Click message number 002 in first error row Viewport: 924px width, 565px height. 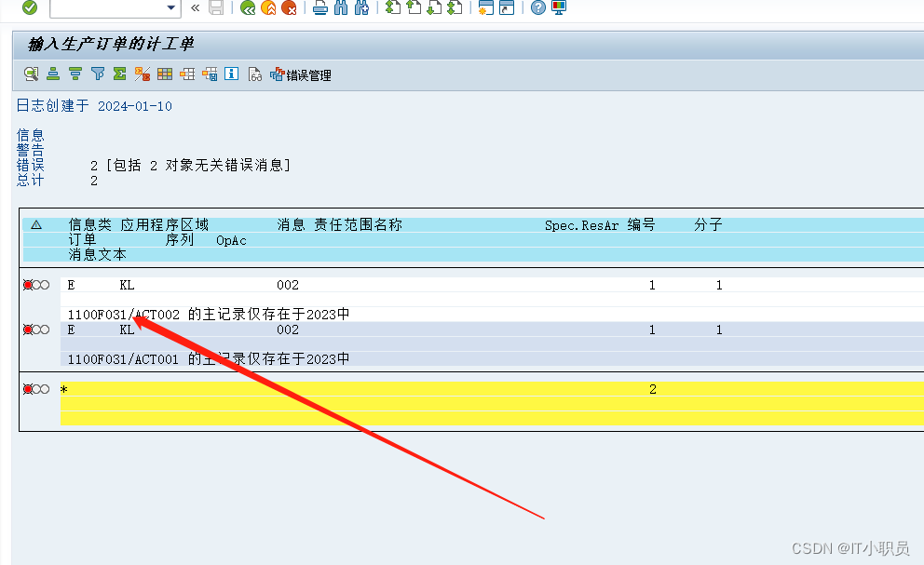click(x=288, y=285)
